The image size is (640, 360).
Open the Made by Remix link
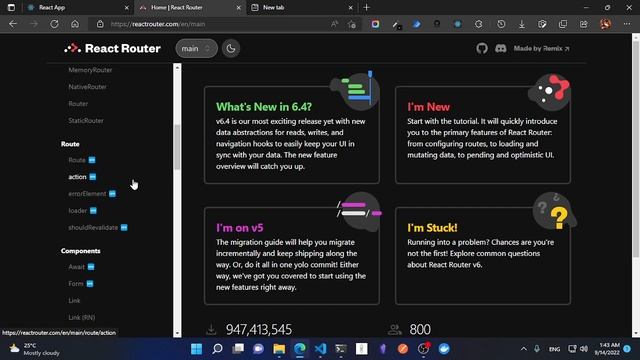pos(541,49)
